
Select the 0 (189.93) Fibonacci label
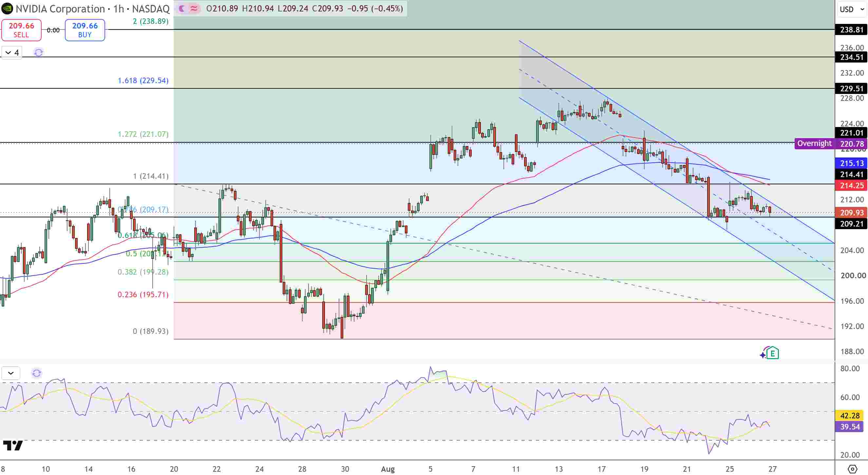(151, 331)
